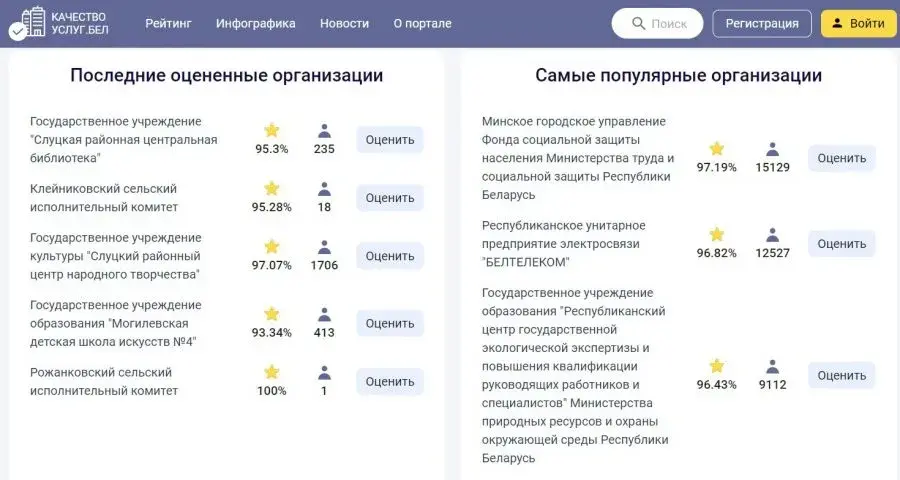Open the Рейтинг menu item
900x480 pixels.
168,23
